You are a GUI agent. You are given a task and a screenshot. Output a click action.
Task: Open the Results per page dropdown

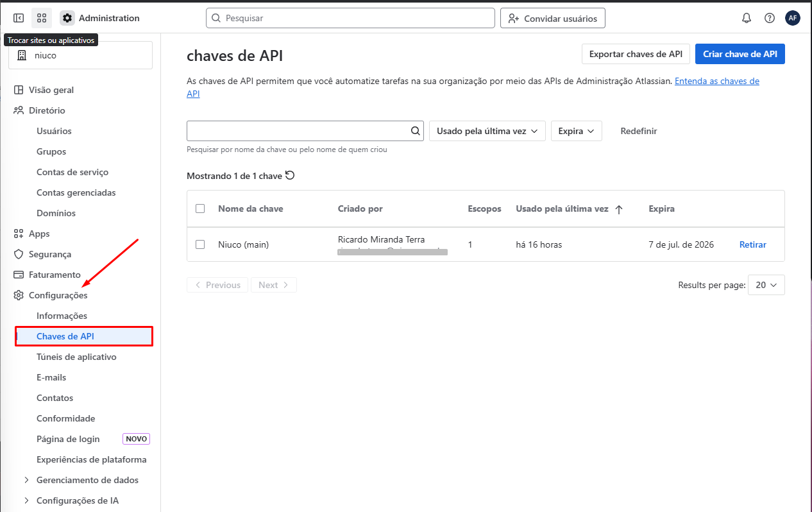tap(766, 285)
